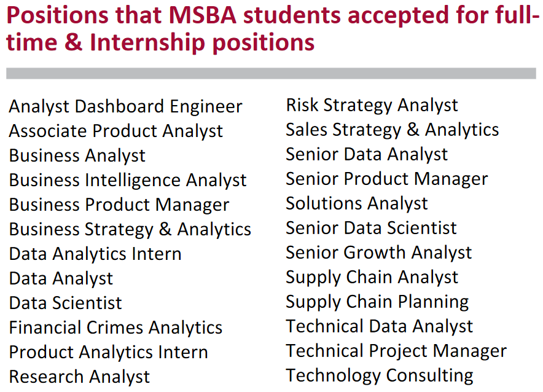
Task: Click the Senior Growth Analyst text
Action: click(379, 253)
